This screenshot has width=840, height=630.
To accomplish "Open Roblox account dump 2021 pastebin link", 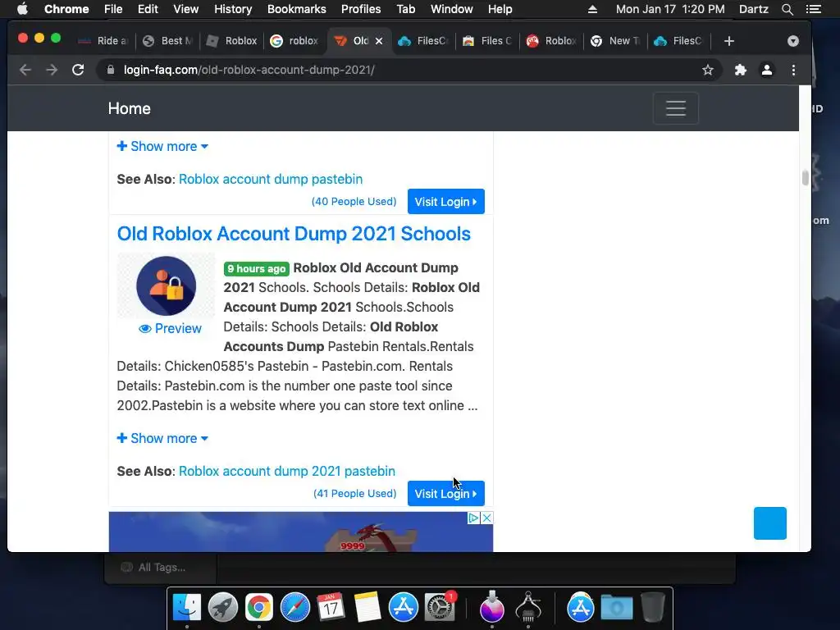I will click(x=286, y=471).
